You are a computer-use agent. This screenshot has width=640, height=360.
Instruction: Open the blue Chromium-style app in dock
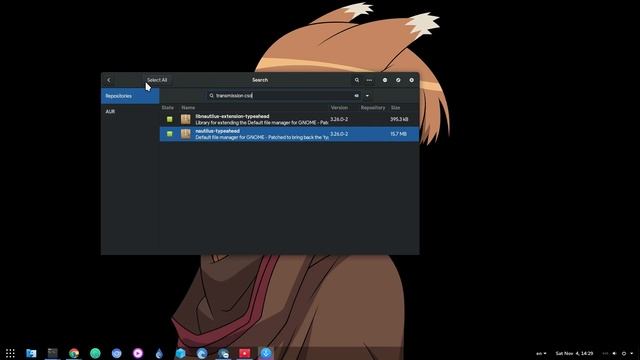(117, 353)
